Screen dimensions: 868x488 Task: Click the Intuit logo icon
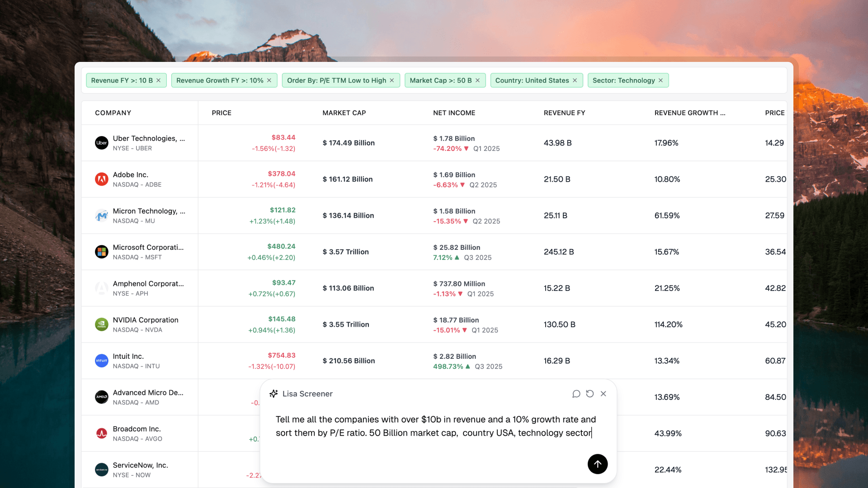pyautogui.click(x=102, y=361)
